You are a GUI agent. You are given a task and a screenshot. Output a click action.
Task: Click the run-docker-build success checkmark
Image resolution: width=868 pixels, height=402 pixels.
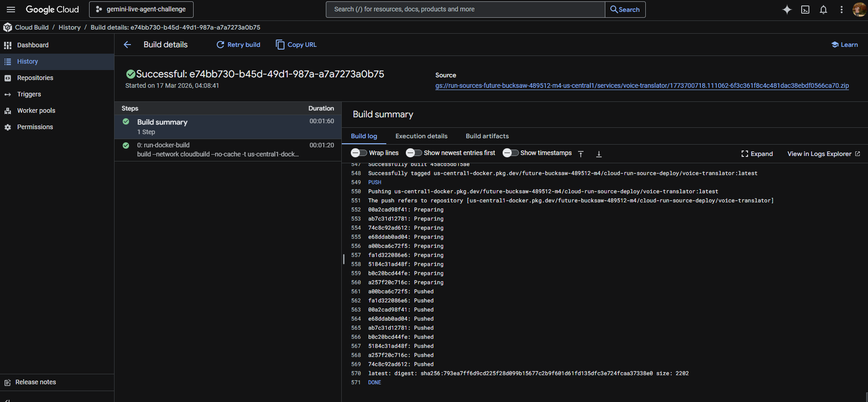click(126, 146)
